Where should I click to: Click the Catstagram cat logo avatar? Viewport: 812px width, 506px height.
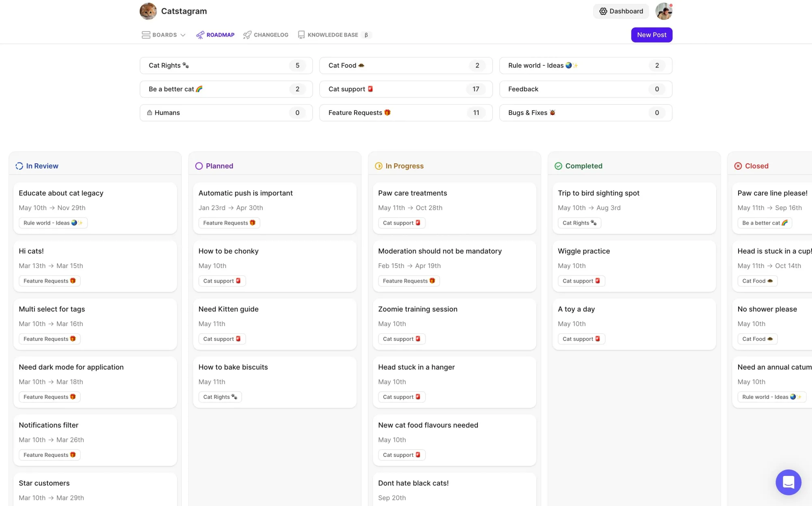click(x=148, y=11)
